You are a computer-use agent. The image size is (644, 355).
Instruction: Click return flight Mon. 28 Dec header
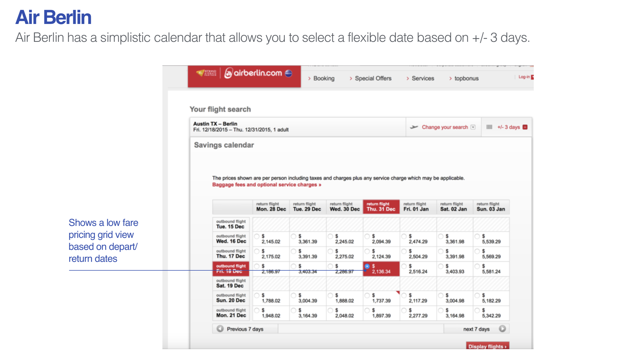tap(271, 207)
